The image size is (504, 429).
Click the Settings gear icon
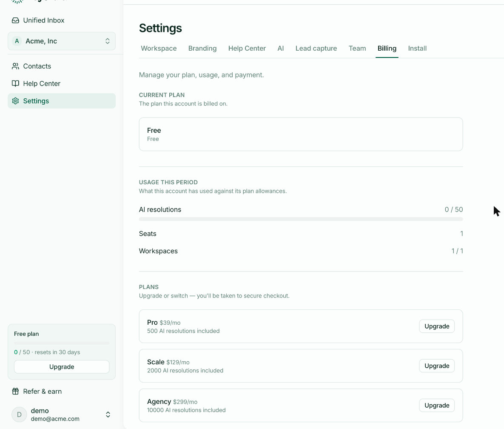(15, 101)
